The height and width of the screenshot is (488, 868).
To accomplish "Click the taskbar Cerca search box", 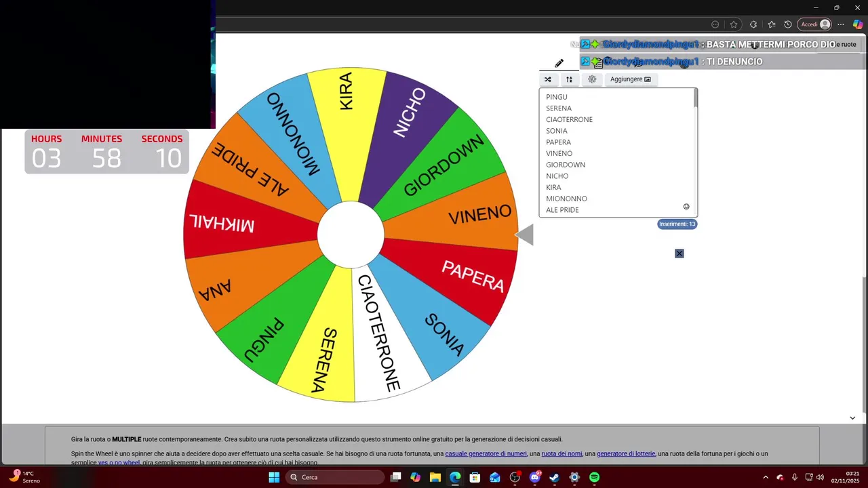I will [x=335, y=477].
